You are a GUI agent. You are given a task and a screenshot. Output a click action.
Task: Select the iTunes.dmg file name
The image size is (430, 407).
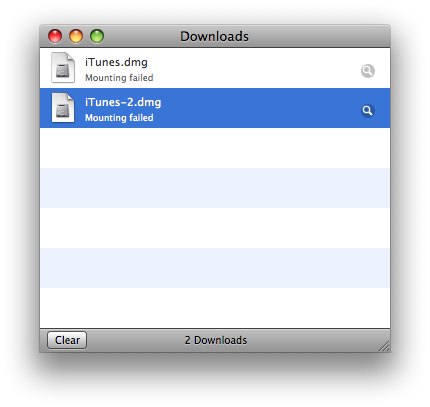116,62
